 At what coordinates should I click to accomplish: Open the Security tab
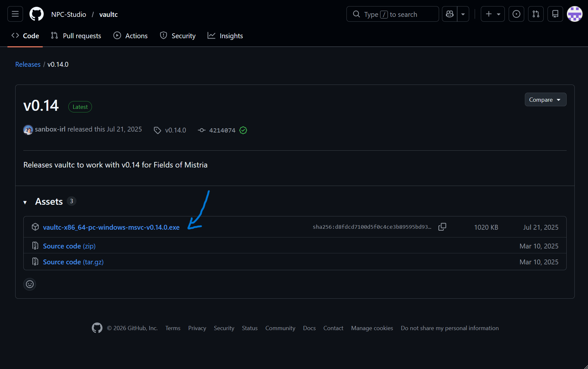[x=178, y=36]
